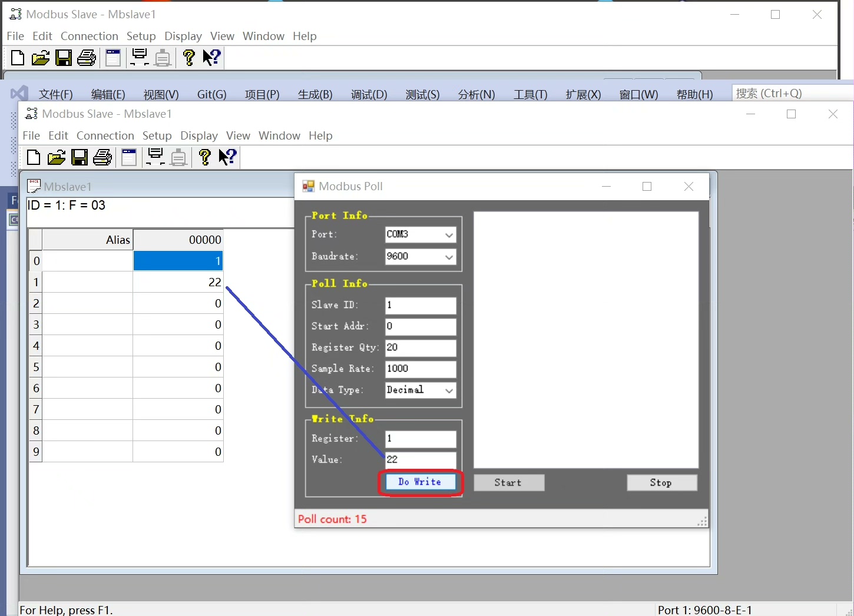This screenshot has width=854, height=616.
Task: Click the Start Addr input field
Action: click(421, 327)
